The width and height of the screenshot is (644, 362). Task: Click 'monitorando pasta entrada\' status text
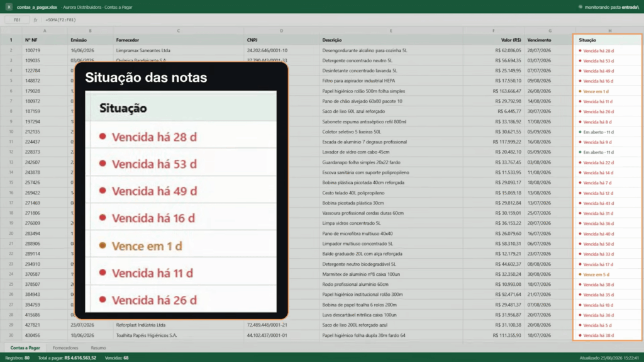611,7
